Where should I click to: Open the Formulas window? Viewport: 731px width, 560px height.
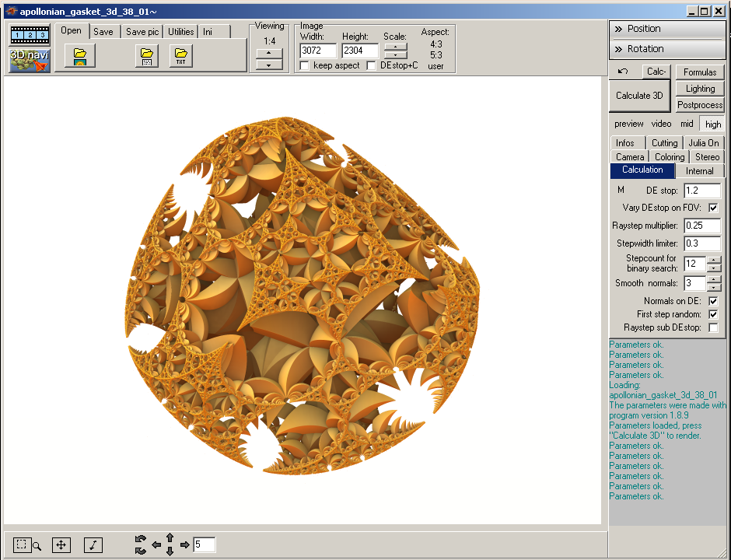tap(700, 72)
